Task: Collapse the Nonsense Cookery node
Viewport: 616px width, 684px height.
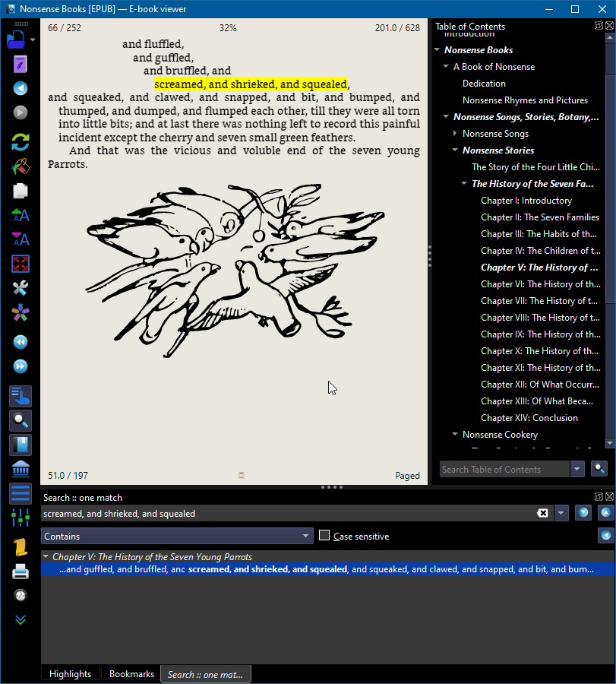Action: pyautogui.click(x=455, y=434)
